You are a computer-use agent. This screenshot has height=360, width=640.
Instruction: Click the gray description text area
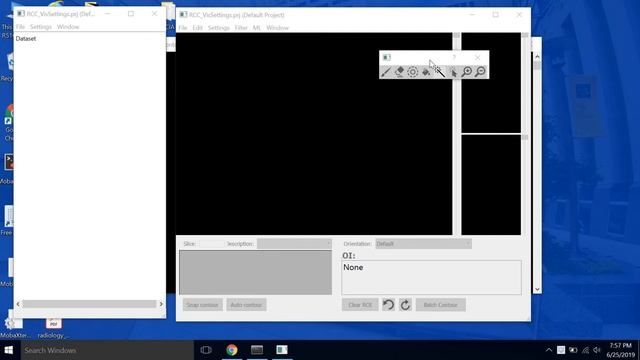pos(256,272)
